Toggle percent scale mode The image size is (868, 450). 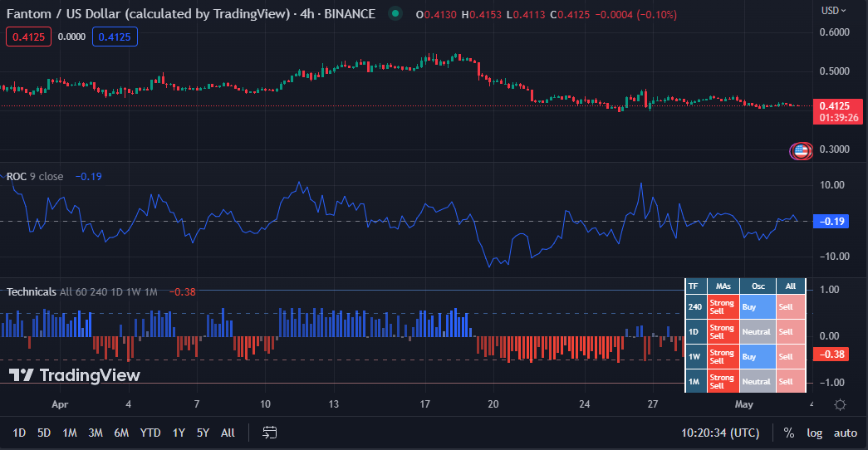pyautogui.click(x=788, y=433)
